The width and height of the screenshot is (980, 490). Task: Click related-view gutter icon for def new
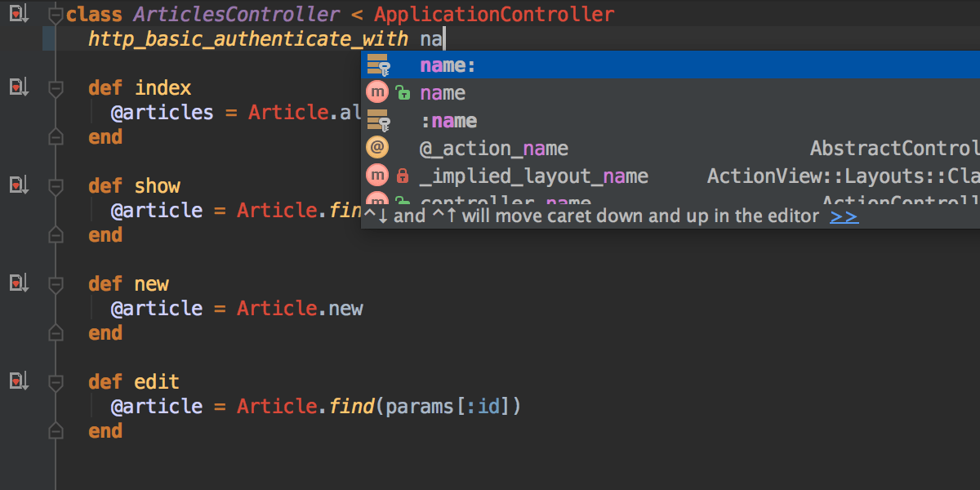tap(19, 283)
